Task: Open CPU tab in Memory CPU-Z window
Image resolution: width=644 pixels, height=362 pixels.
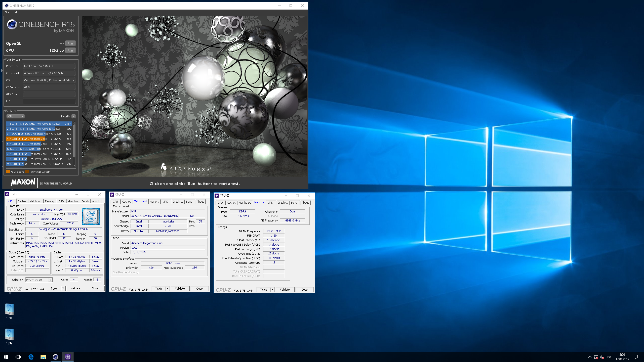Action: click(x=220, y=203)
